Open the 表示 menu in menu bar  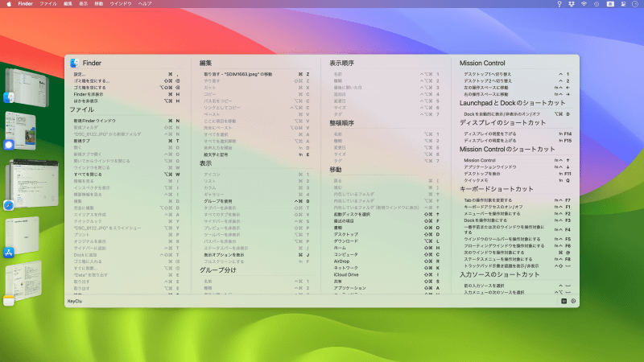tap(84, 4)
